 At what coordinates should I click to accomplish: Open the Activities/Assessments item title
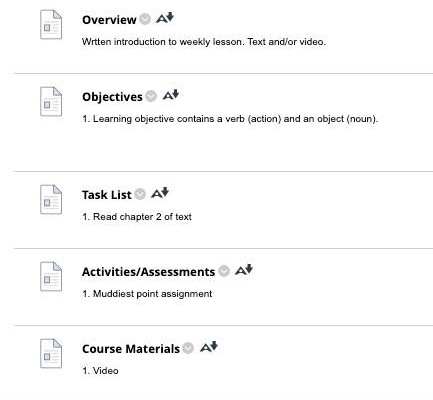tap(149, 272)
